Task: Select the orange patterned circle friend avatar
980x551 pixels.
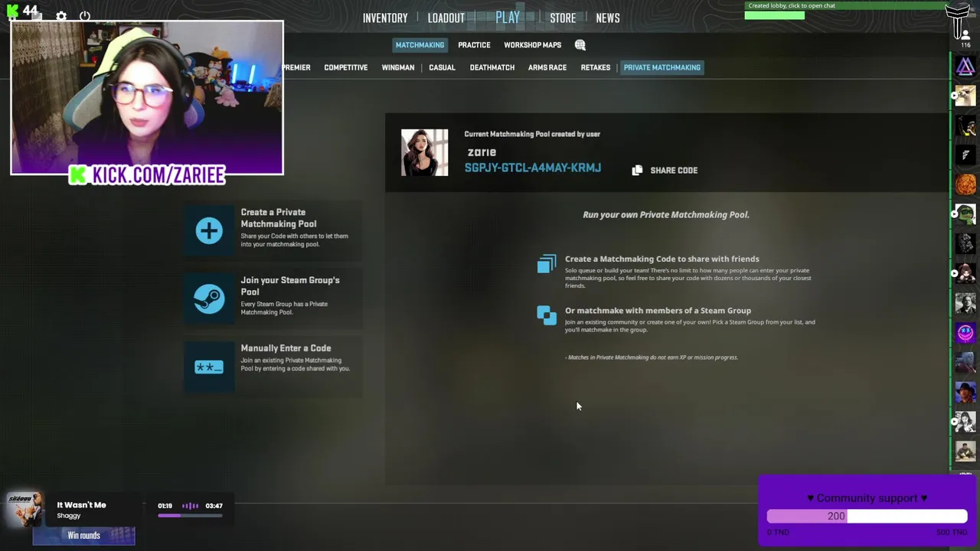Action: coord(965,184)
